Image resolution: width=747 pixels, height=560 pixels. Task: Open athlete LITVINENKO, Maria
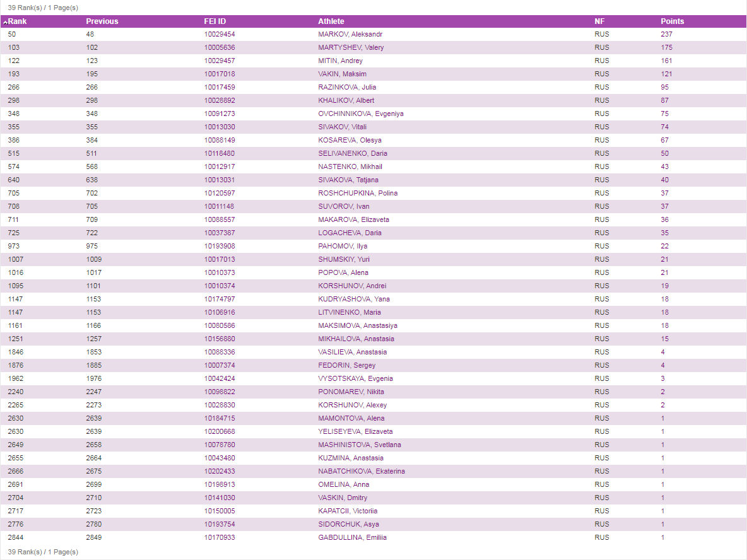click(x=349, y=312)
